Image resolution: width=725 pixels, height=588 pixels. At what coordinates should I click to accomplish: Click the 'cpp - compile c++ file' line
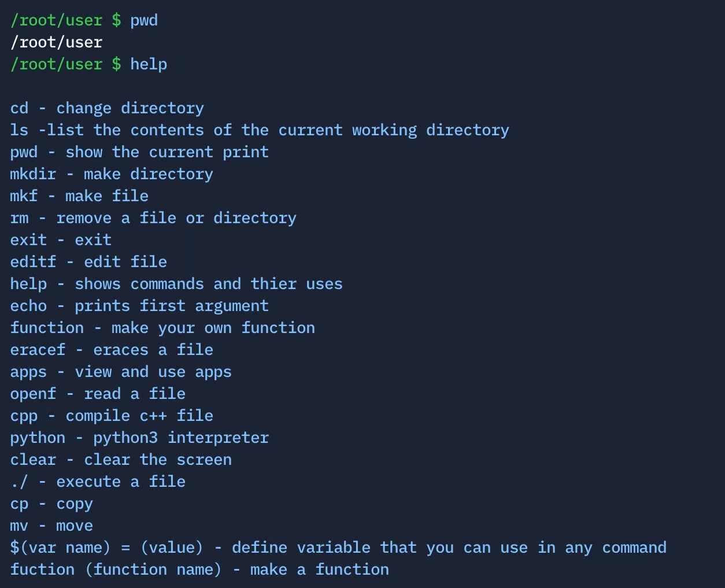tap(112, 416)
